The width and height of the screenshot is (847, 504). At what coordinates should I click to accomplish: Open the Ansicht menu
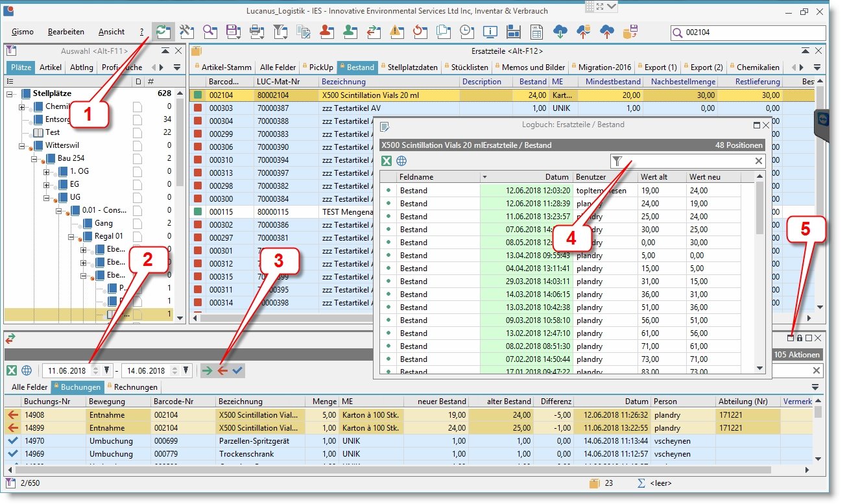[x=112, y=32]
